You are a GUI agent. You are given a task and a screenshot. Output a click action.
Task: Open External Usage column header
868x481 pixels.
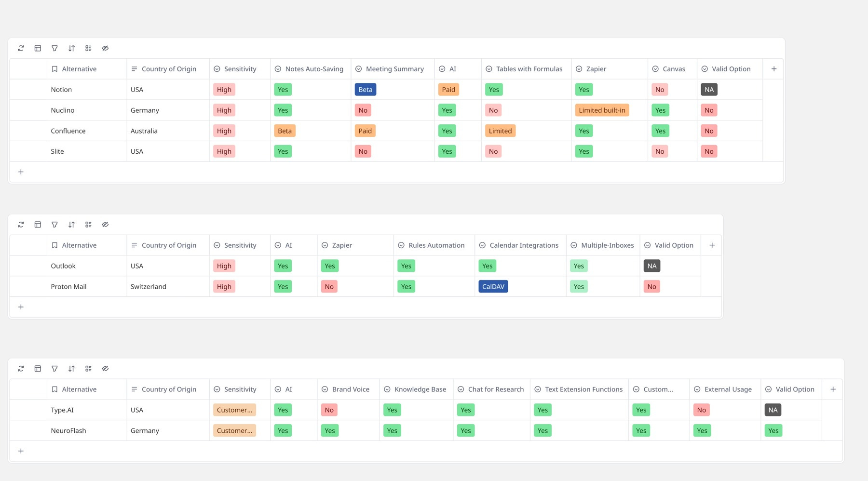725,389
